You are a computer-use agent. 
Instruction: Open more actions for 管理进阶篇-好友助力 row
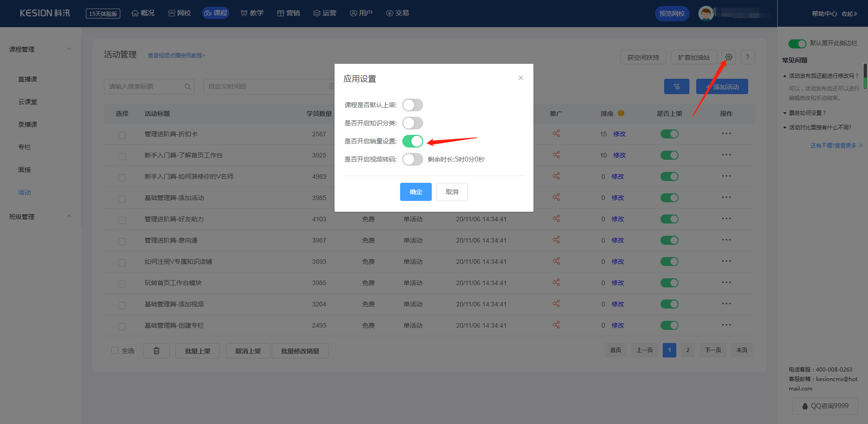tap(726, 219)
